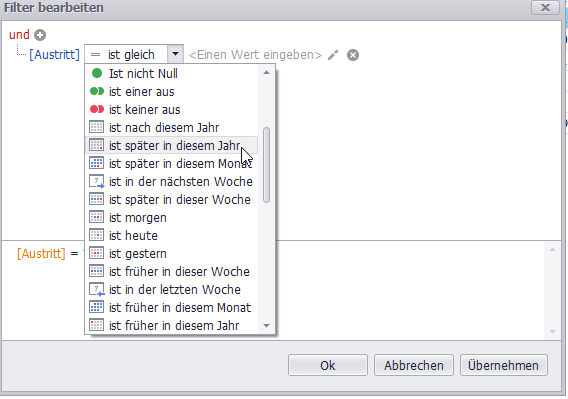Apply filter with Übernehmen button

coord(504,365)
